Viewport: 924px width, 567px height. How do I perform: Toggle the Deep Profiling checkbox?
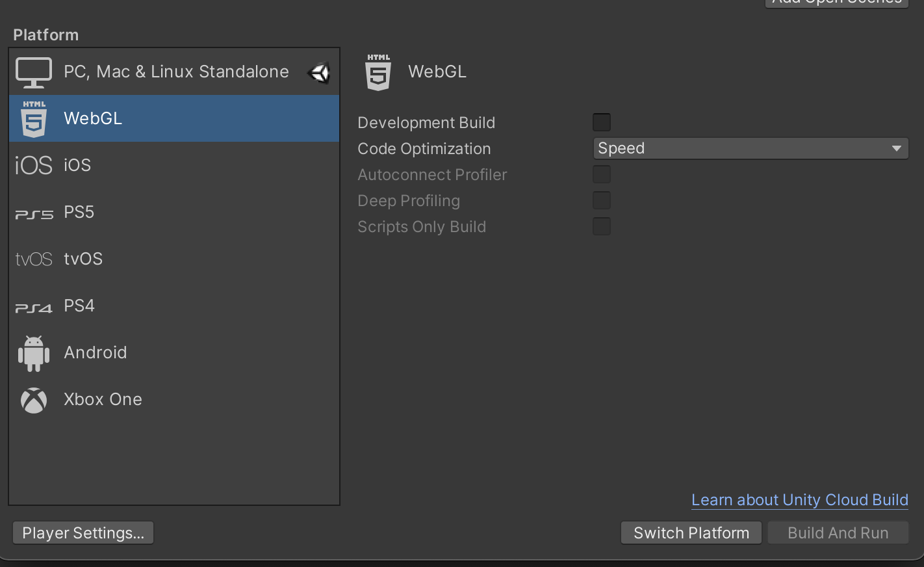602,200
